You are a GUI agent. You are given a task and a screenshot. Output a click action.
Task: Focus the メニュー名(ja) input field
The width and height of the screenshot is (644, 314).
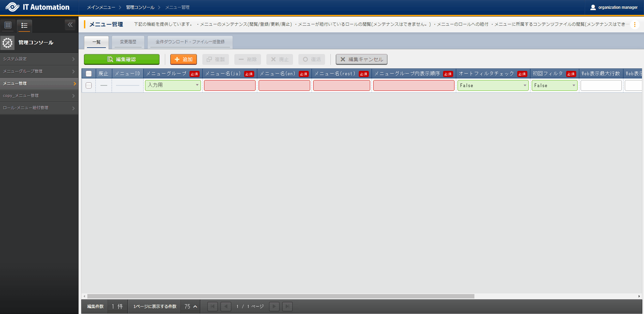point(230,85)
